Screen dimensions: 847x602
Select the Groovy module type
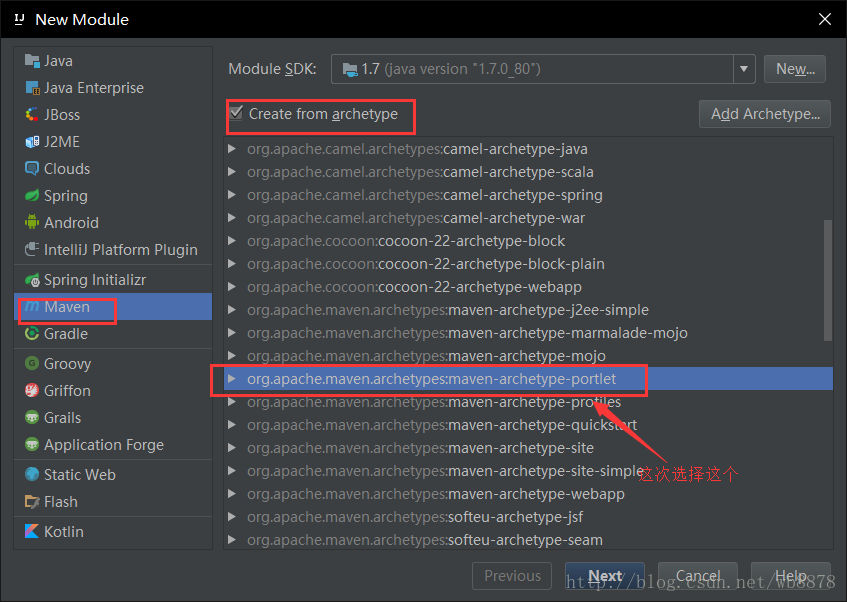(x=113, y=363)
